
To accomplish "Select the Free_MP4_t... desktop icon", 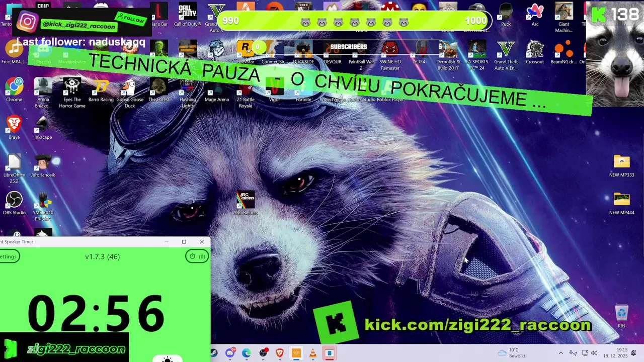I will pyautogui.click(x=14, y=52).
